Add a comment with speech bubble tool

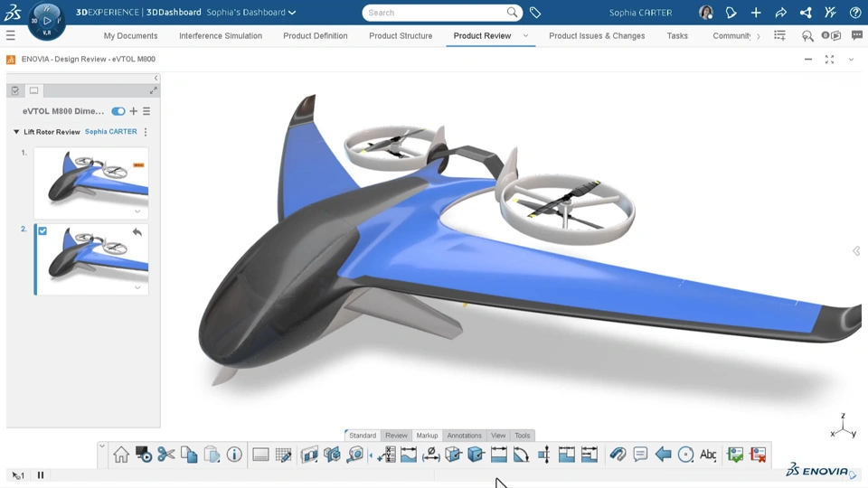pyautogui.click(x=640, y=455)
